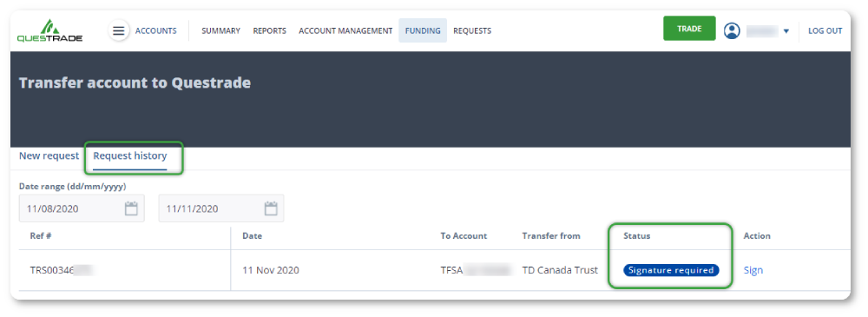Open the Accounts menu

point(156,31)
